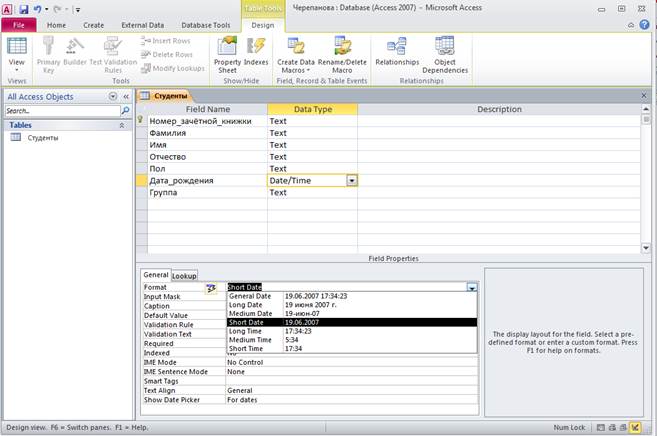657x436 pixels.
Task: Click the Primary Key icon
Action: 49,54
